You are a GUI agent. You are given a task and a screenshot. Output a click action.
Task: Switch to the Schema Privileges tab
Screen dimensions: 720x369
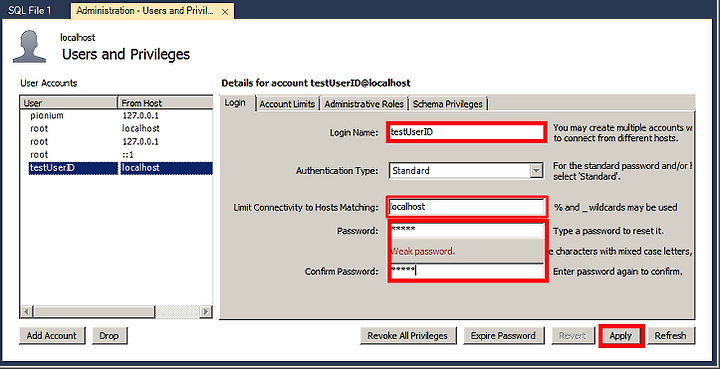(448, 104)
